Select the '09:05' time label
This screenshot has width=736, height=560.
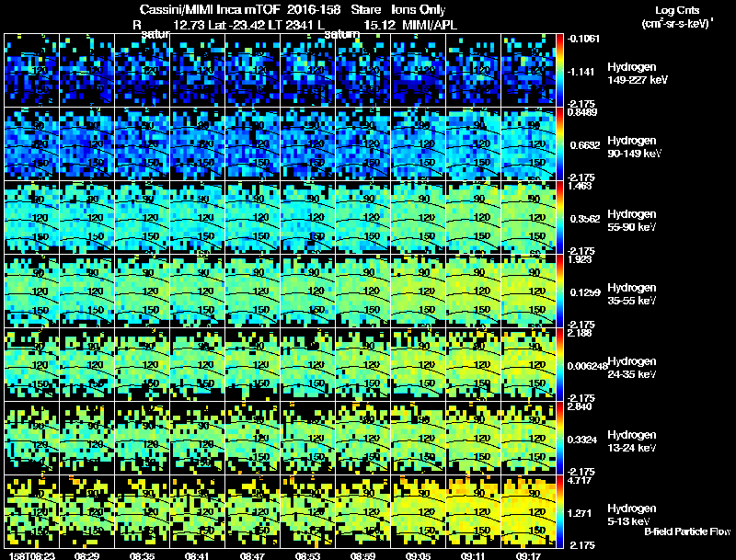419,555
